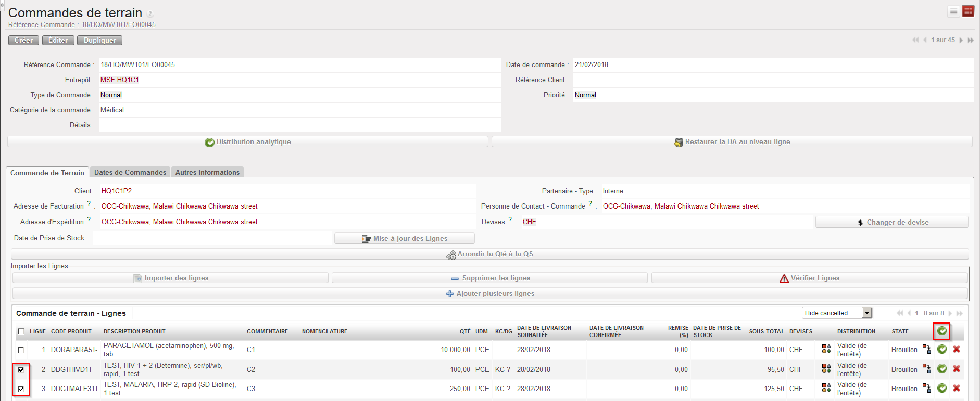Open the Dates de Commandes tab
The width and height of the screenshot is (980, 401).
point(130,172)
